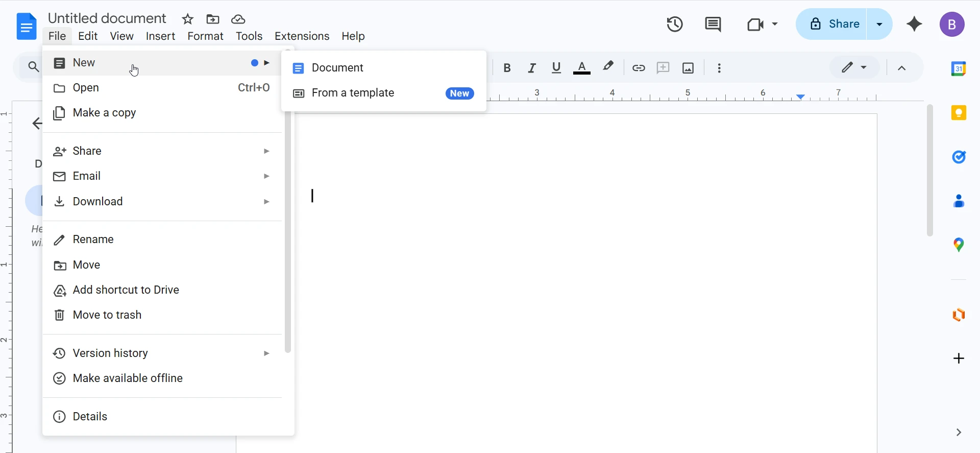Toggle italic formatting
Image resolution: width=980 pixels, height=453 pixels.
[532, 68]
